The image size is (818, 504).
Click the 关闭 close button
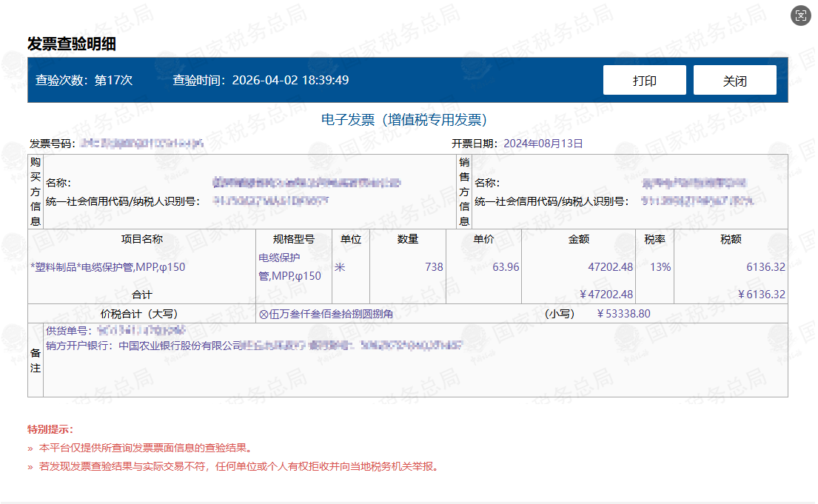point(734,79)
